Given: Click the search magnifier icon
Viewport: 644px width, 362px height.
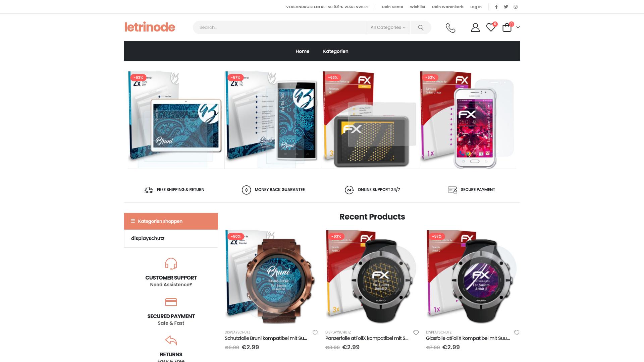Looking at the screenshot, I should (421, 27).
